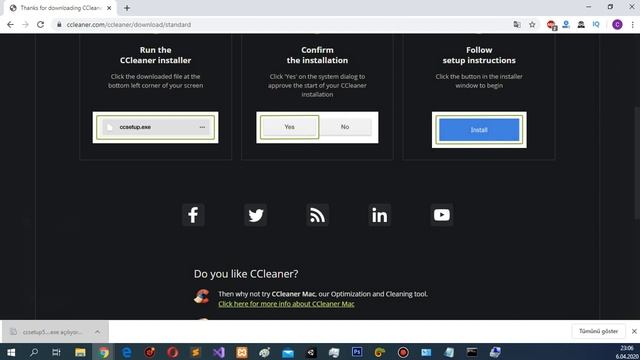Click the 'Confirm the installation' heading
The height and width of the screenshot is (360, 640).
[317, 55]
